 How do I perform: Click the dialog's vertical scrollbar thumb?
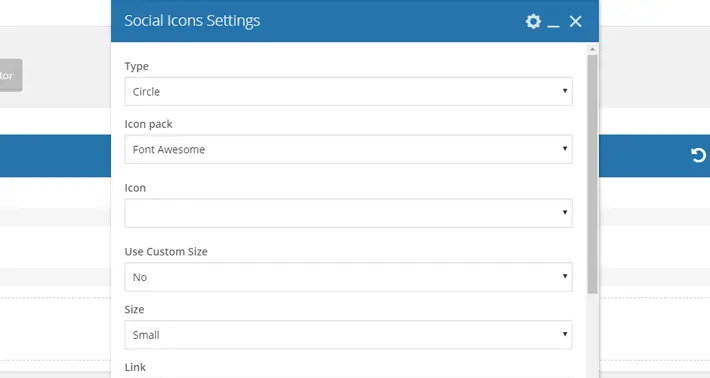[592, 174]
